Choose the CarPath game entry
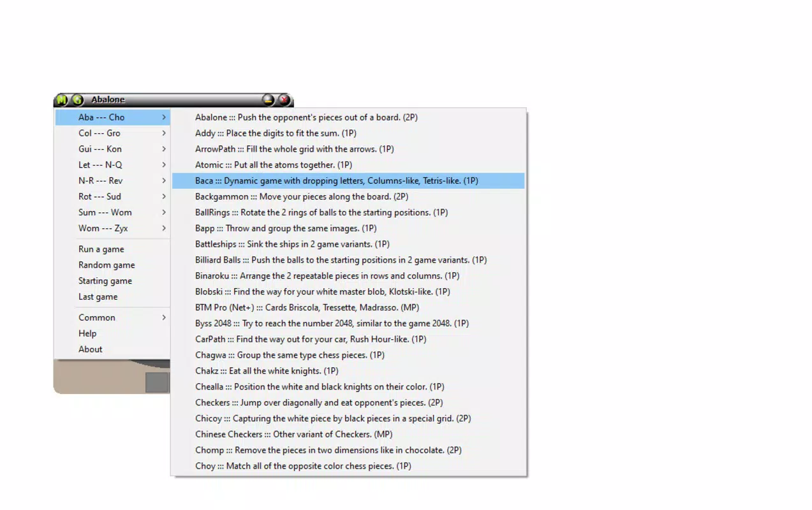This screenshot has height=510, width=812. [348, 339]
